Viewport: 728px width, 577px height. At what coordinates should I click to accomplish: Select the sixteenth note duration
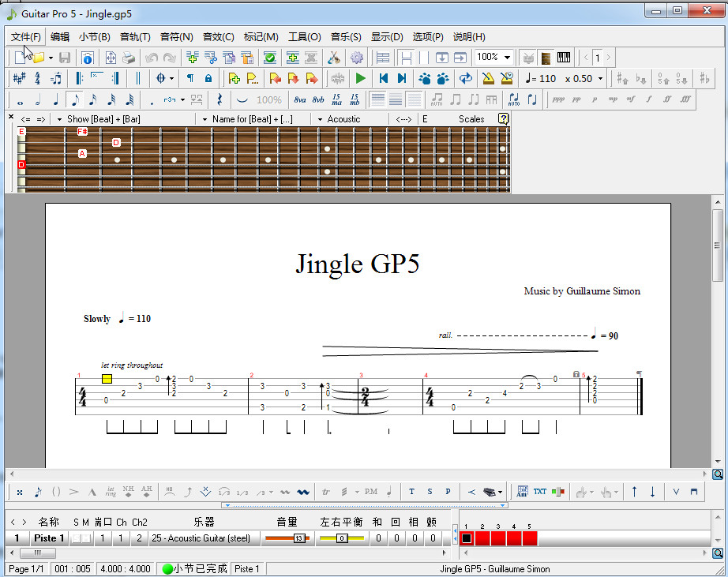pos(93,99)
